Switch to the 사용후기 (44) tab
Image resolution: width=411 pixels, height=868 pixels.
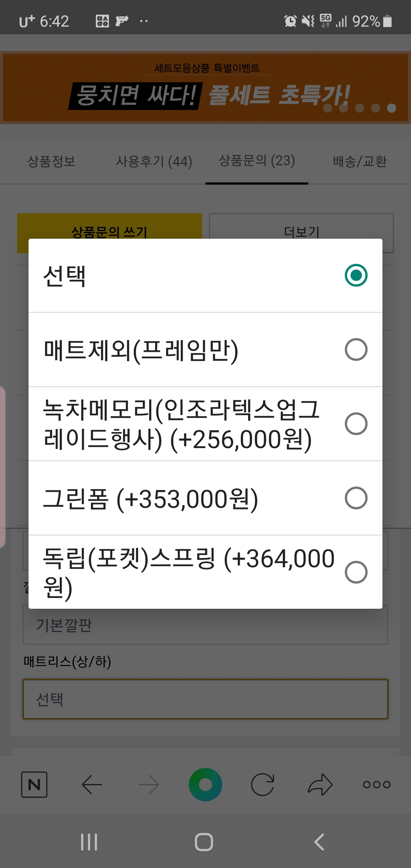click(154, 161)
